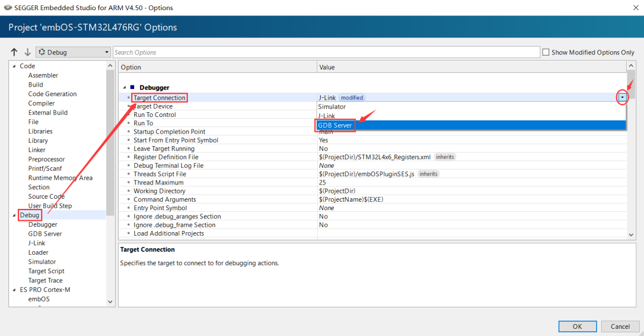Select Assembler in the options tree
The image size is (644, 336).
43,75
